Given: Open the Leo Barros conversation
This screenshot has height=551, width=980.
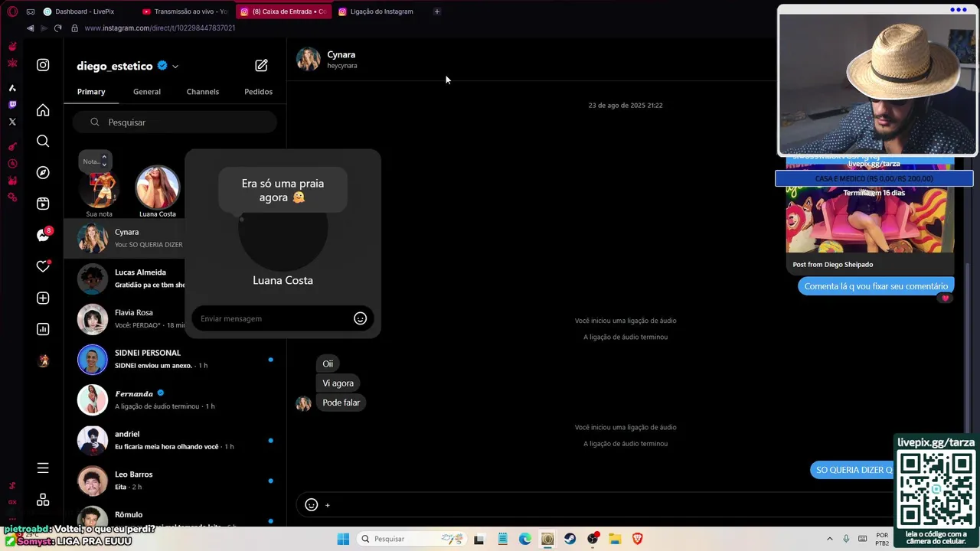Looking at the screenshot, I should (175, 481).
